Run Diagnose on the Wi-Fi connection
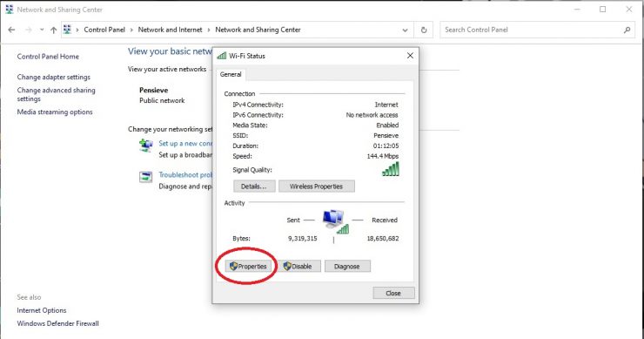The height and width of the screenshot is (339, 644). (347, 266)
